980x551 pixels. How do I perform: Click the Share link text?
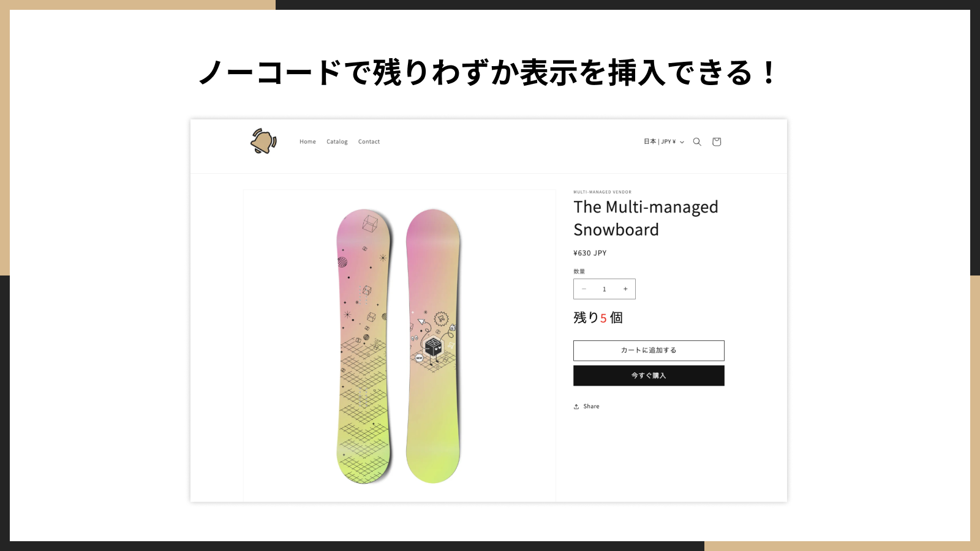tap(591, 407)
